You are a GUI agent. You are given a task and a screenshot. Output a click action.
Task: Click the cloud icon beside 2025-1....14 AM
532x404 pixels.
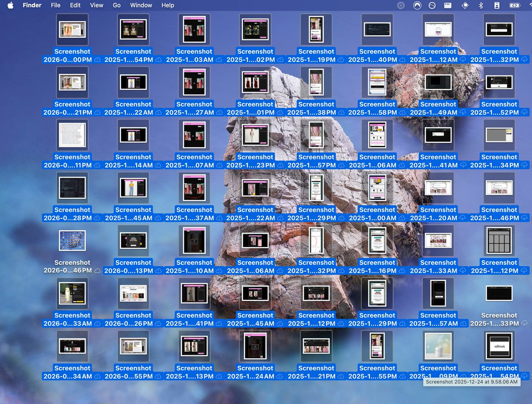pos(158,165)
